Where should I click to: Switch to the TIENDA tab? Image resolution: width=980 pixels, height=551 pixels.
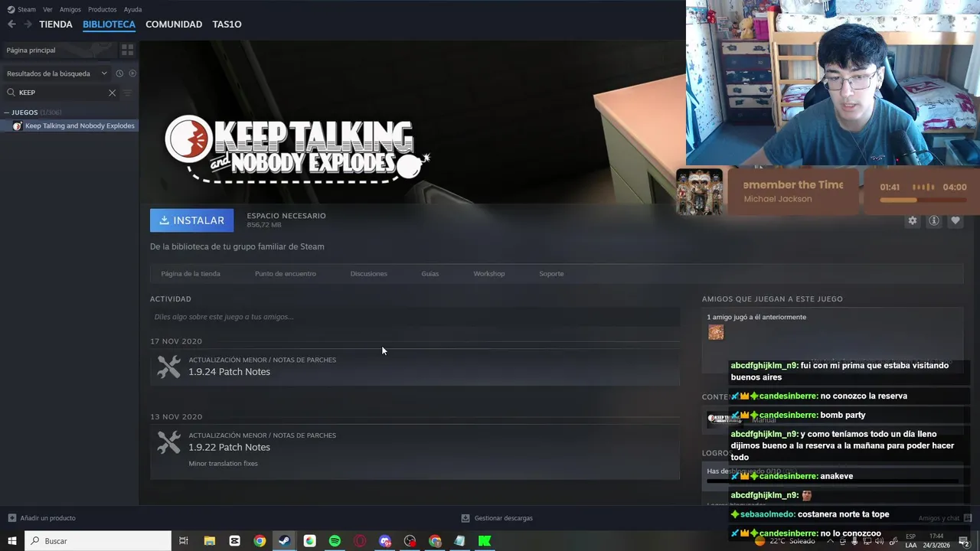click(56, 24)
